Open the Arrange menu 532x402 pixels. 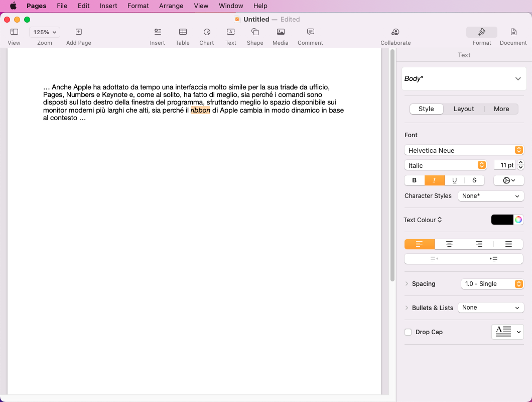coord(171,6)
